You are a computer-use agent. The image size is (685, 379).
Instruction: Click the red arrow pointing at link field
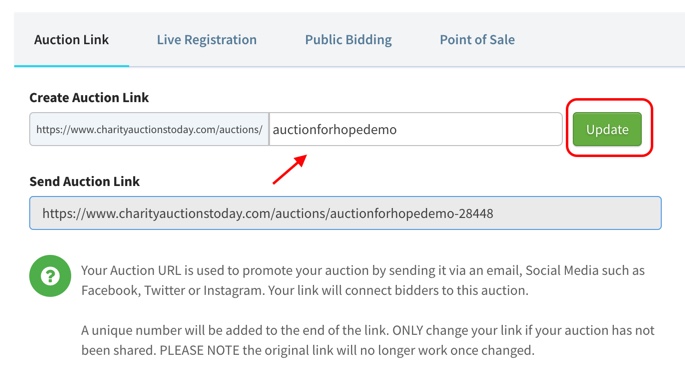pos(290,169)
